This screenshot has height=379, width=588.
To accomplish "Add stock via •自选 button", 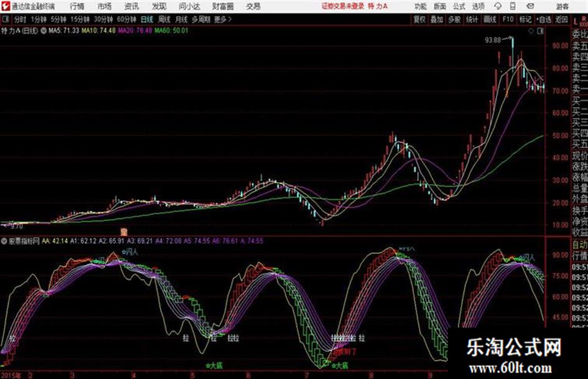I will point(543,19).
